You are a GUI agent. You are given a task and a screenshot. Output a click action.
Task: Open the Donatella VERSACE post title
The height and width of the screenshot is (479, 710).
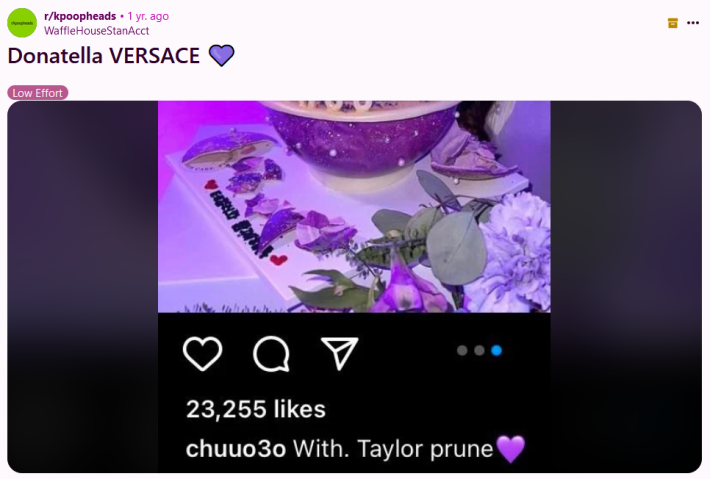pos(104,56)
